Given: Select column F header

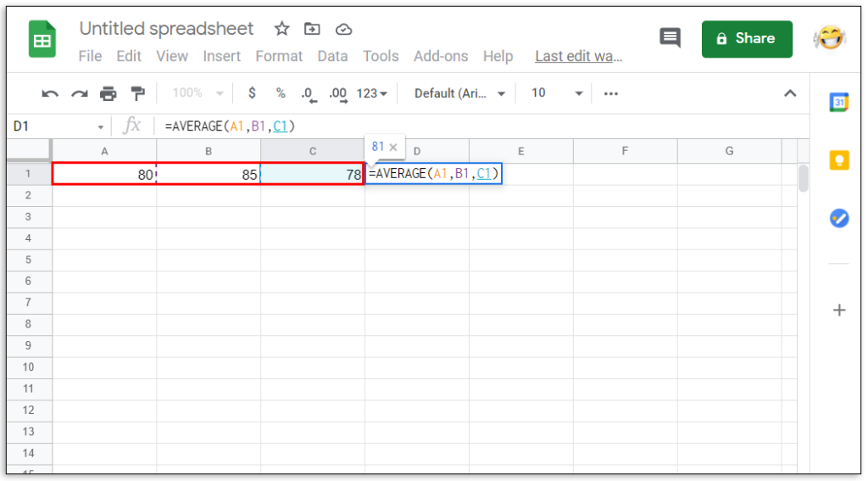Looking at the screenshot, I should [625, 151].
